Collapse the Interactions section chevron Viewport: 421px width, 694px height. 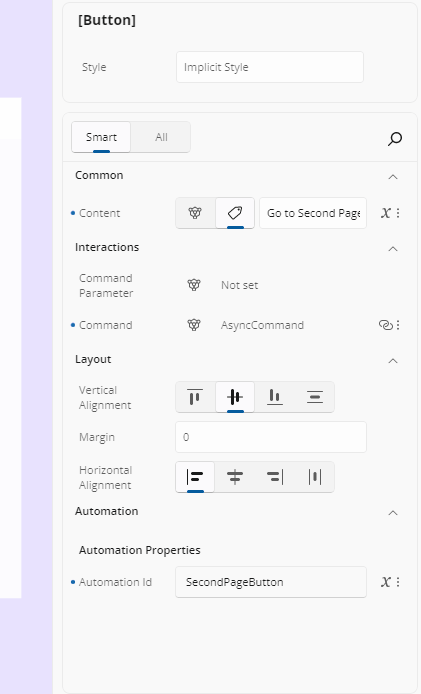(393, 249)
